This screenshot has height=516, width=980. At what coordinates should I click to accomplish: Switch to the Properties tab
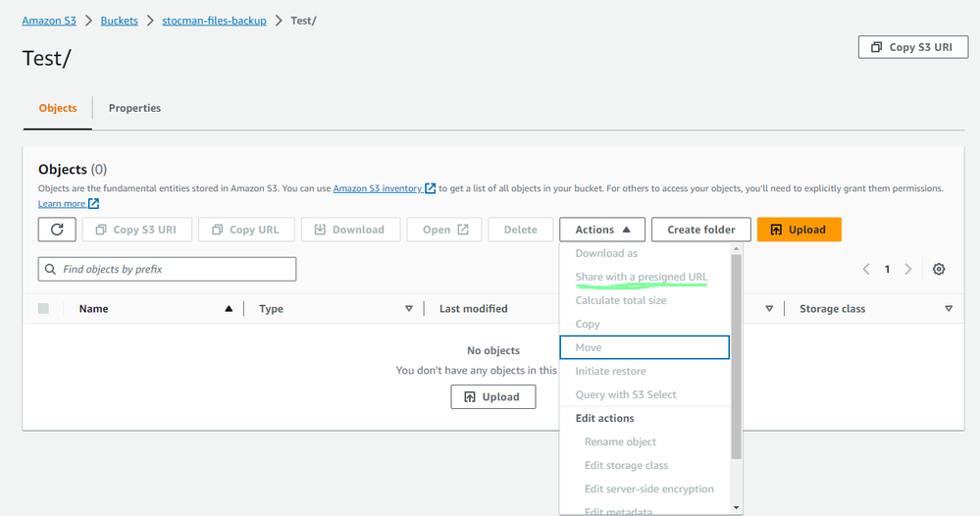tap(134, 108)
